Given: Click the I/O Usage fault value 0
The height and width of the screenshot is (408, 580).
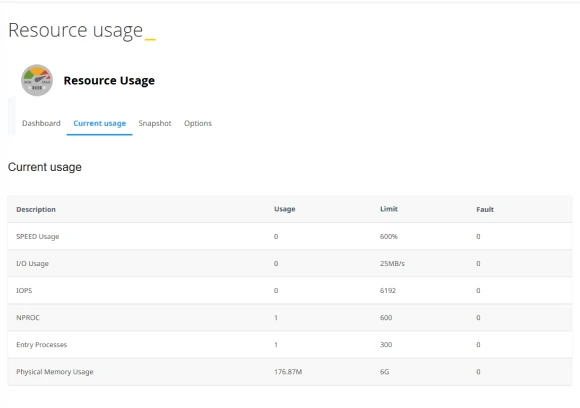Looking at the screenshot, I should 478,263.
